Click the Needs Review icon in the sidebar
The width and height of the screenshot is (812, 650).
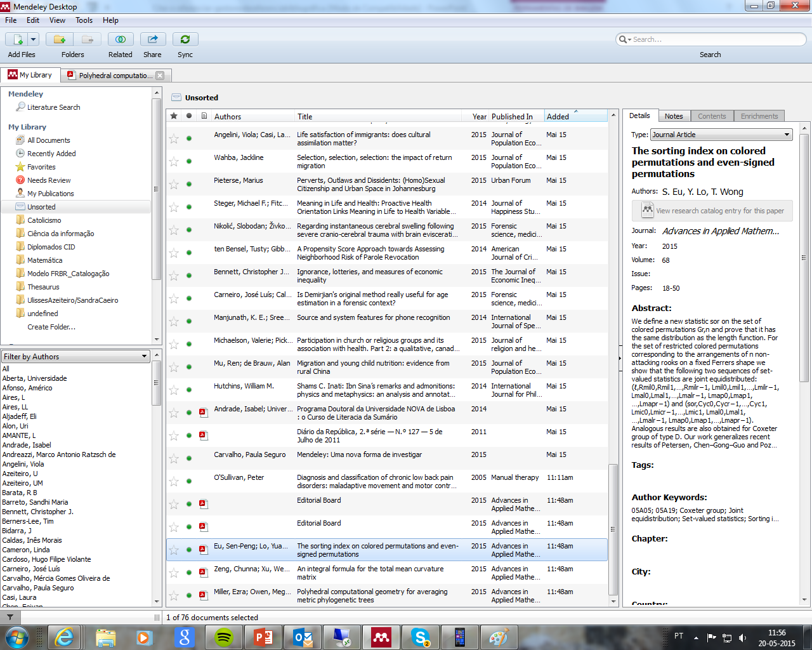20,180
